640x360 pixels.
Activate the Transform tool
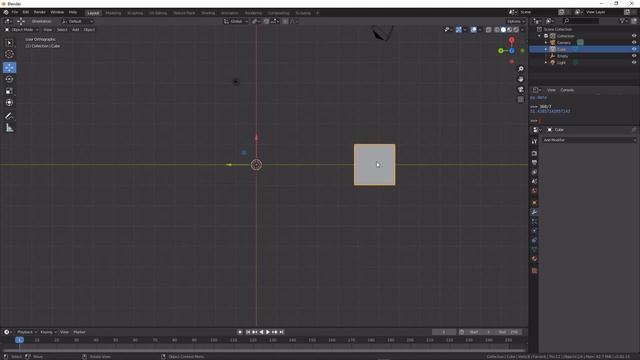click(x=9, y=103)
